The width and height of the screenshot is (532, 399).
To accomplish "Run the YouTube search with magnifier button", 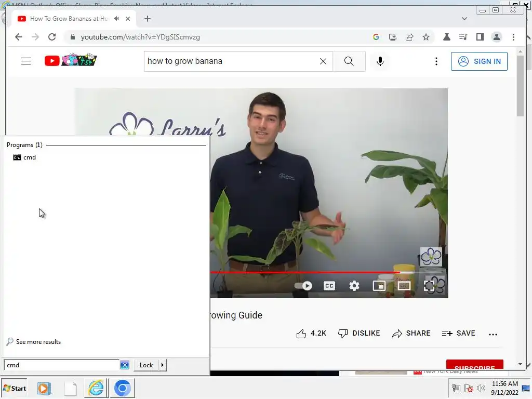I will [349, 61].
